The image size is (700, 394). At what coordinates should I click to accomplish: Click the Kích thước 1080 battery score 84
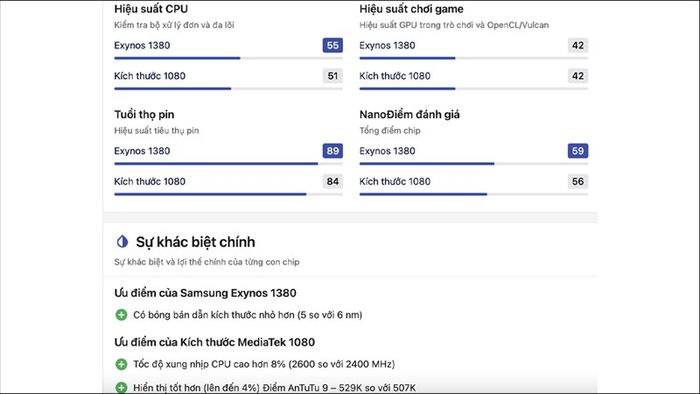click(333, 181)
